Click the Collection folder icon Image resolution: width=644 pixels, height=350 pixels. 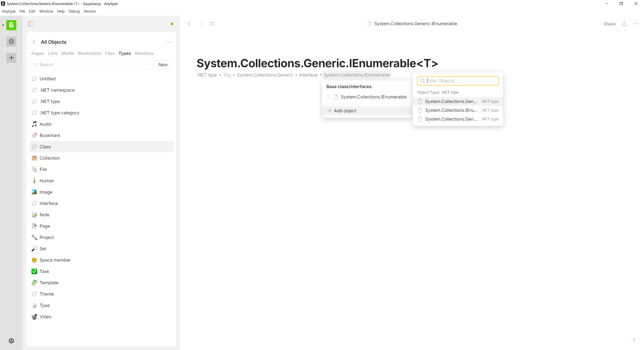[34, 158]
